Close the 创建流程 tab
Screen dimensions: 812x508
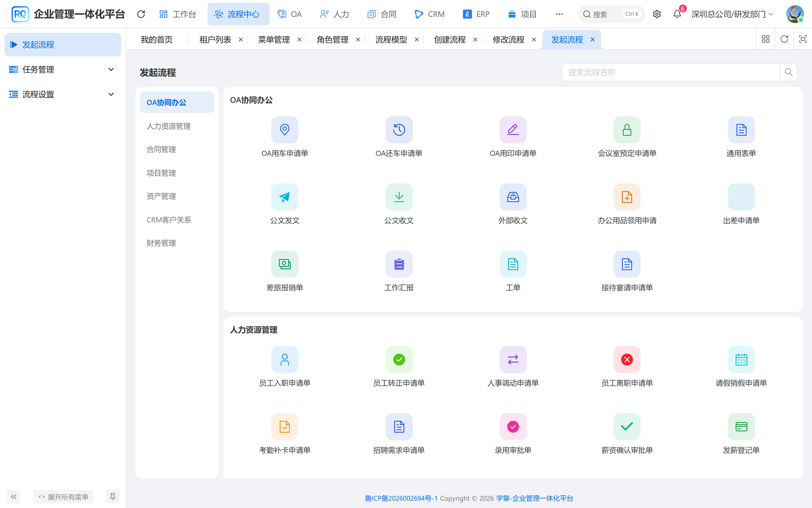pos(475,40)
